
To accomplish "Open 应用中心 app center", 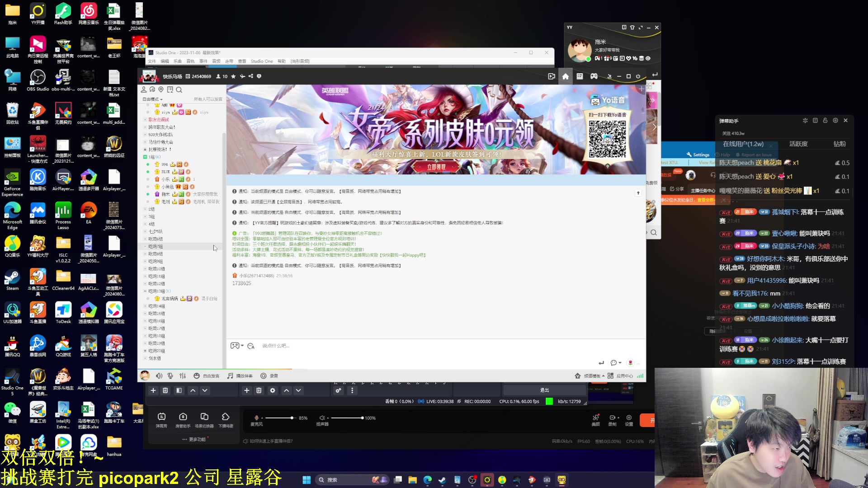I will tap(620, 376).
